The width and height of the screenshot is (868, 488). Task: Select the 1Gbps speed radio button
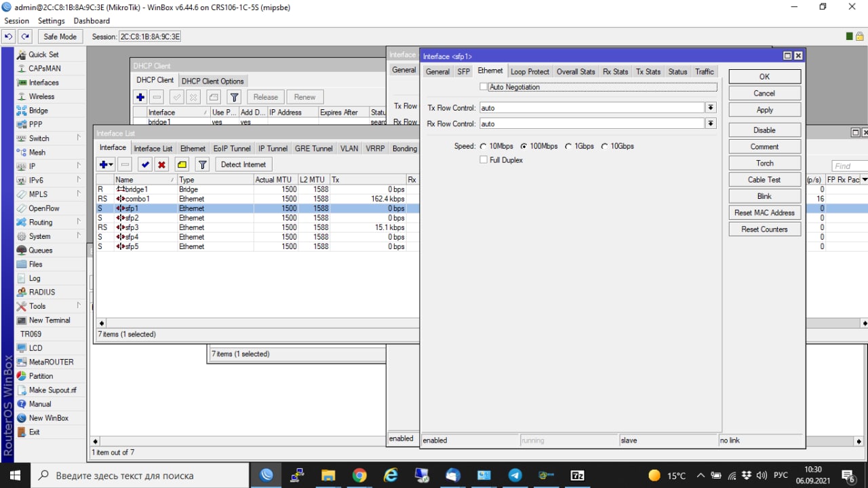point(568,147)
